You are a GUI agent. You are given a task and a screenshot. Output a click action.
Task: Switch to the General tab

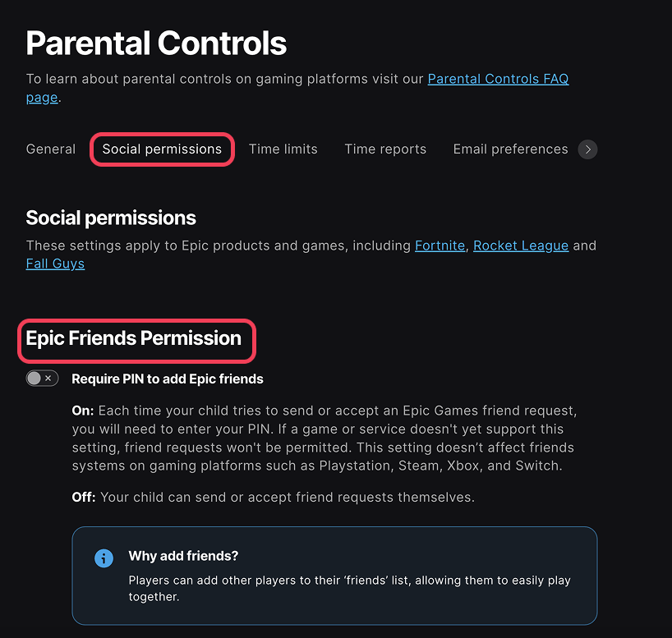50,149
